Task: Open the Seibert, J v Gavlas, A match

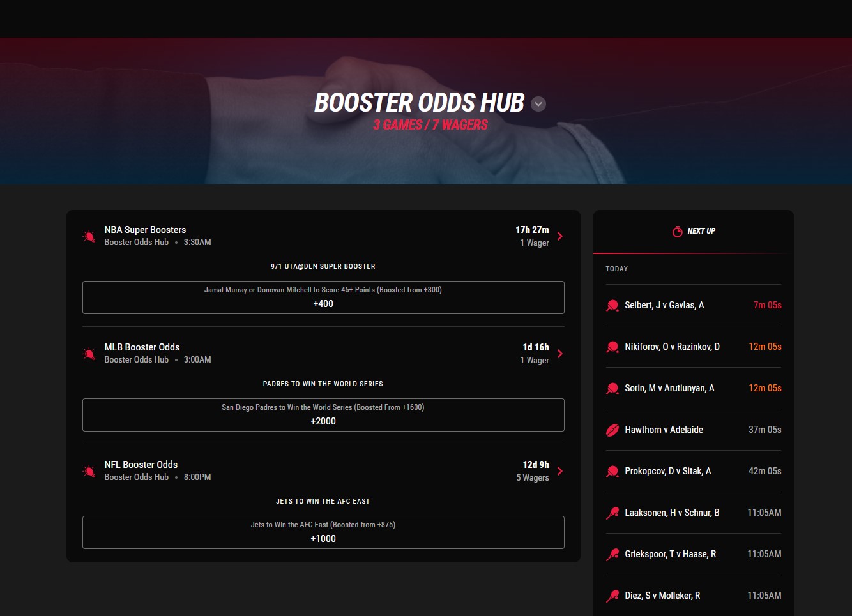Action: click(694, 305)
